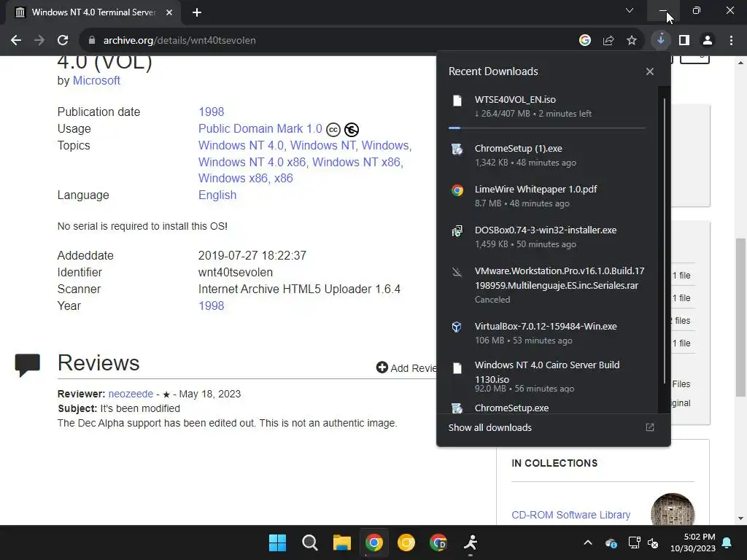
Task: Click the Reviews speech bubble icon
Action: pos(27,365)
